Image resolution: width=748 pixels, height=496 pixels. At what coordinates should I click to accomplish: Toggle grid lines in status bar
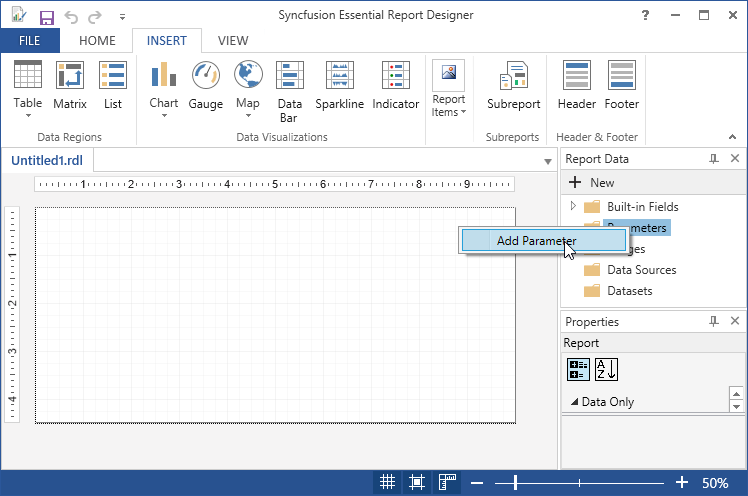[x=387, y=483]
